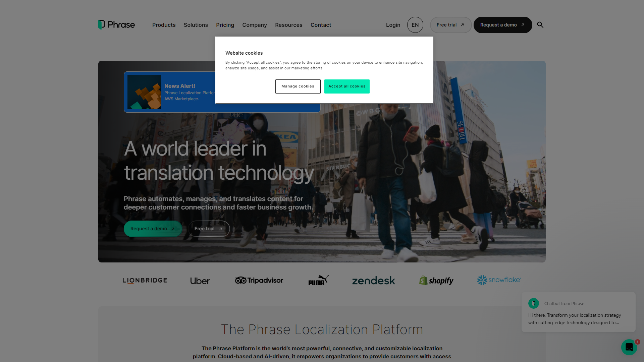The height and width of the screenshot is (362, 644).
Task: Click the Phrase logo icon
Action: coord(101,25)
